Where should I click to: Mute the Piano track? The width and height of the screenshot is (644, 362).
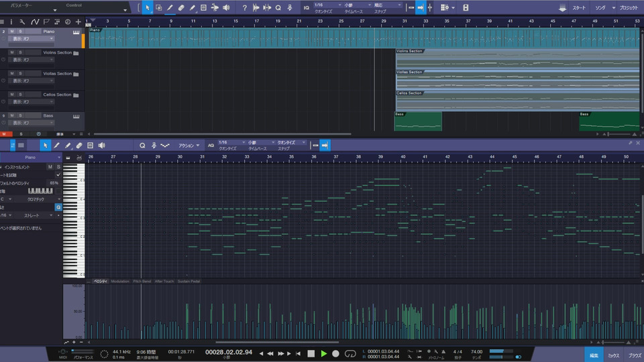tap(12, 32)
